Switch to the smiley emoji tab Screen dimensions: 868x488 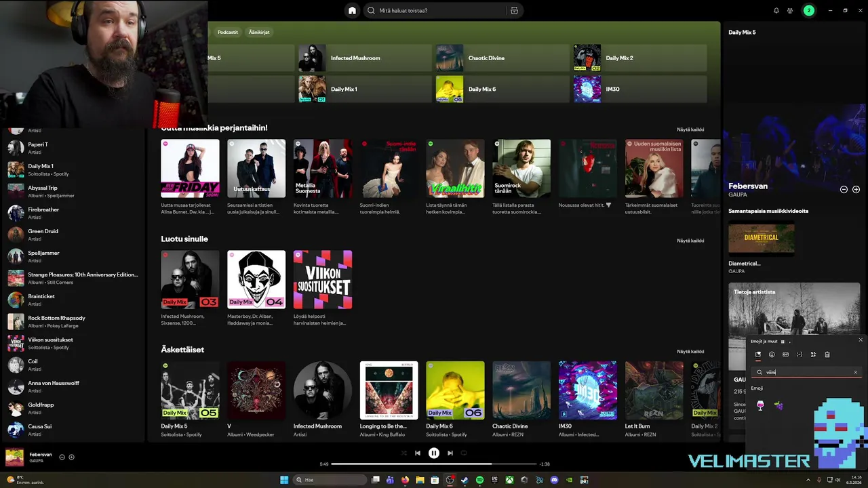tap(772, 354)
